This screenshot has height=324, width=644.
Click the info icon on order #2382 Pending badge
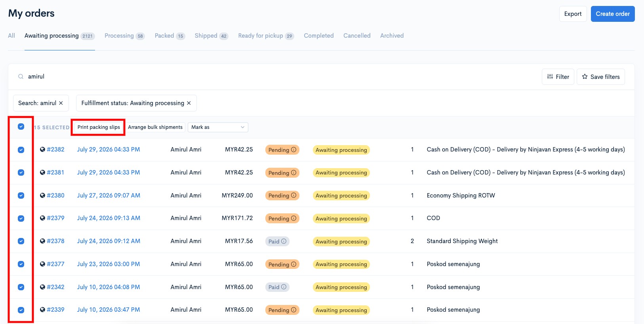[293, 150]
